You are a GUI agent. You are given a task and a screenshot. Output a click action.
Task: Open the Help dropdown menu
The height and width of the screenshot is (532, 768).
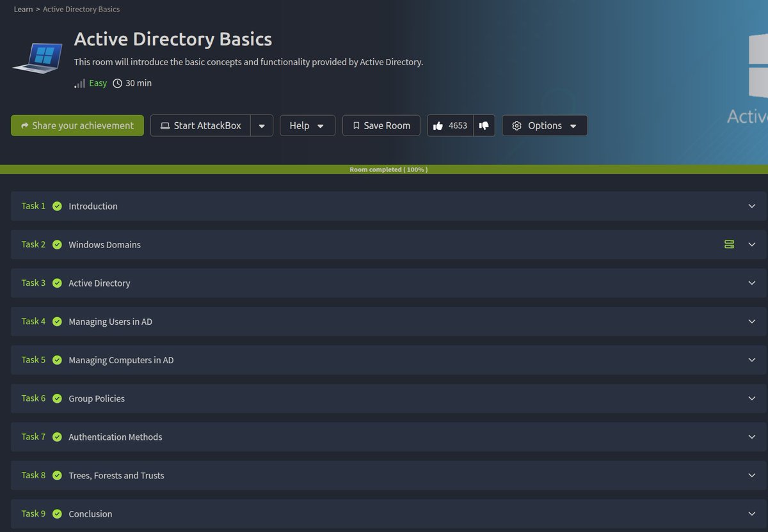point(307,126)
